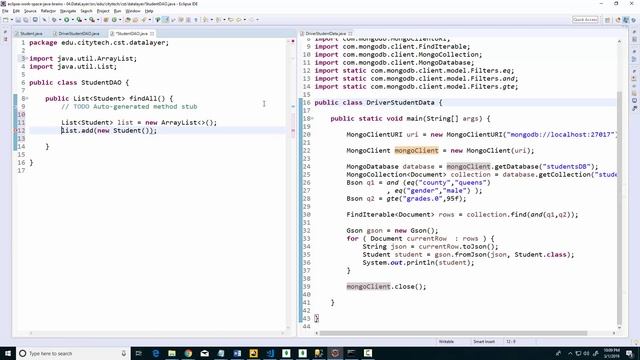
Task: Close the DriverStudentData.java tab
Action: 350,33
